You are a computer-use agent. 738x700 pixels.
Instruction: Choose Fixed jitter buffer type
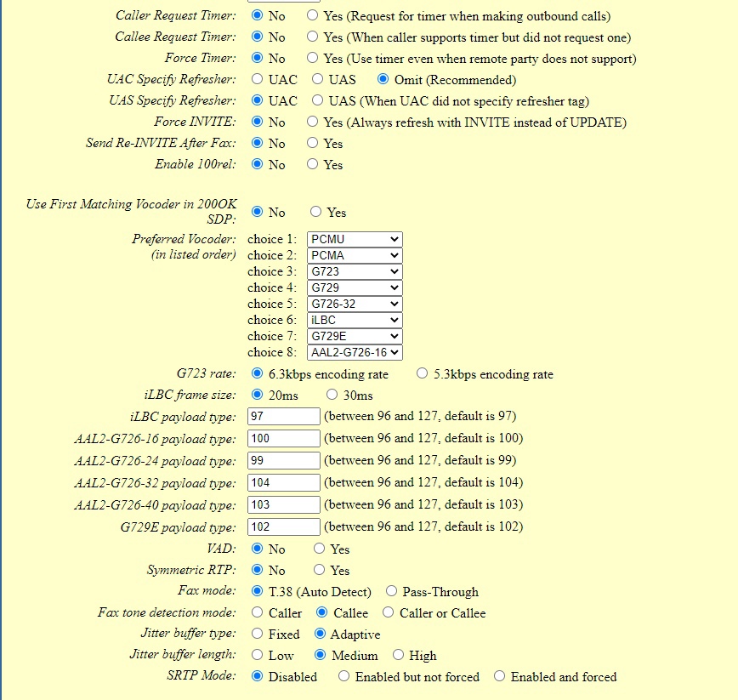(257, 633)
